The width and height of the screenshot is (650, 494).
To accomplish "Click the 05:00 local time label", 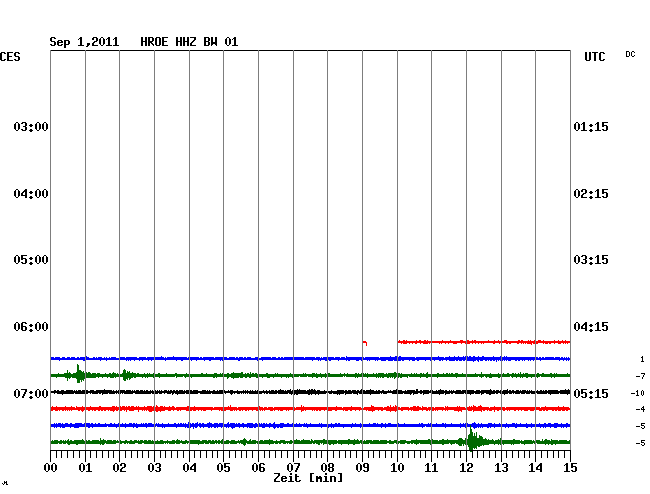I will pos(31,260).
